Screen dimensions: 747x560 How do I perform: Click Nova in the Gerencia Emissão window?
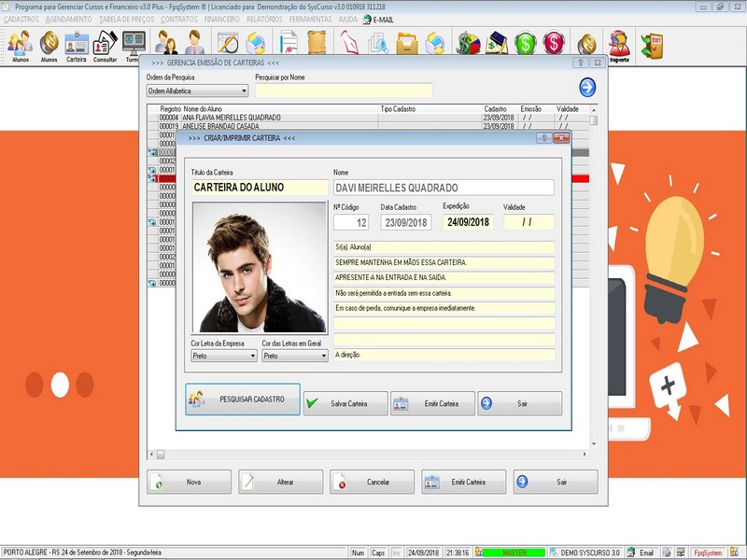coord(190,482)
